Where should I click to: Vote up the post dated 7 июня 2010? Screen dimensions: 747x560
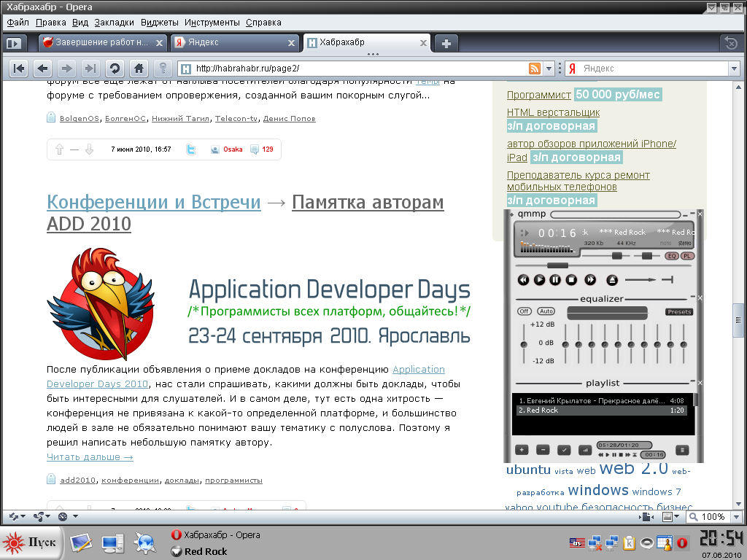click(59, 149)
